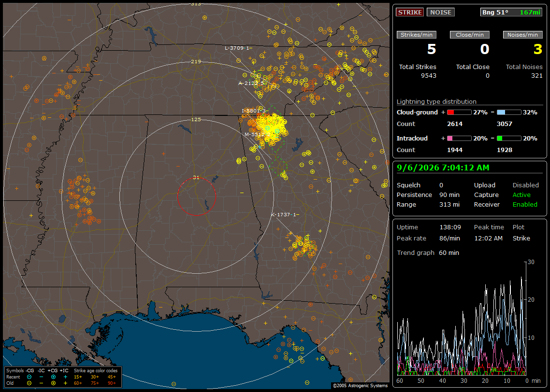Select the Close/min header button
The height and width of the screenshot is (392, 550).
click(x=470, y=35)
